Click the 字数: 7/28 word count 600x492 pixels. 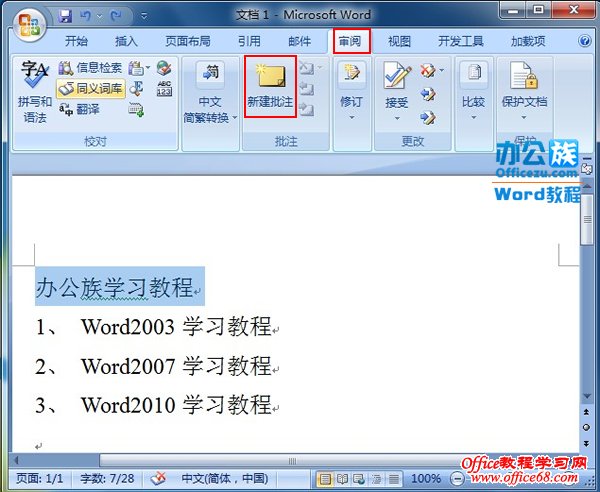tap(107, 478)
